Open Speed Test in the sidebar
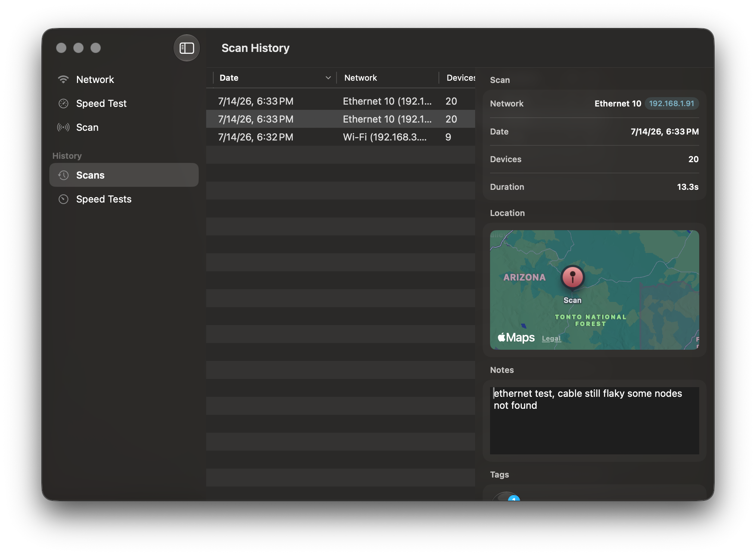Viewport: 756px width, 556px height. [x=124, y=103]
